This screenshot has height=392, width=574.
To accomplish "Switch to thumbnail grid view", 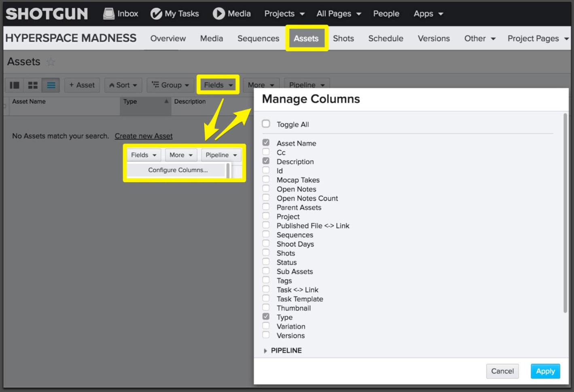I will point(32,85).
